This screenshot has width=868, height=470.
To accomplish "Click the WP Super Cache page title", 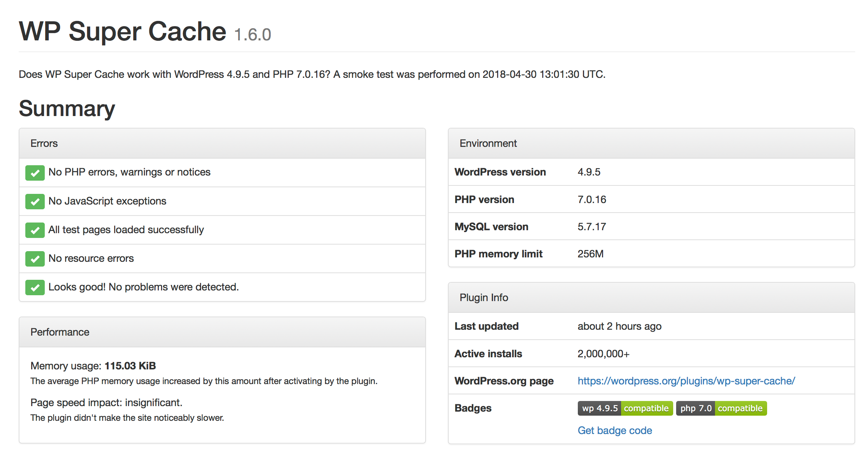I will tap(123, 32).
